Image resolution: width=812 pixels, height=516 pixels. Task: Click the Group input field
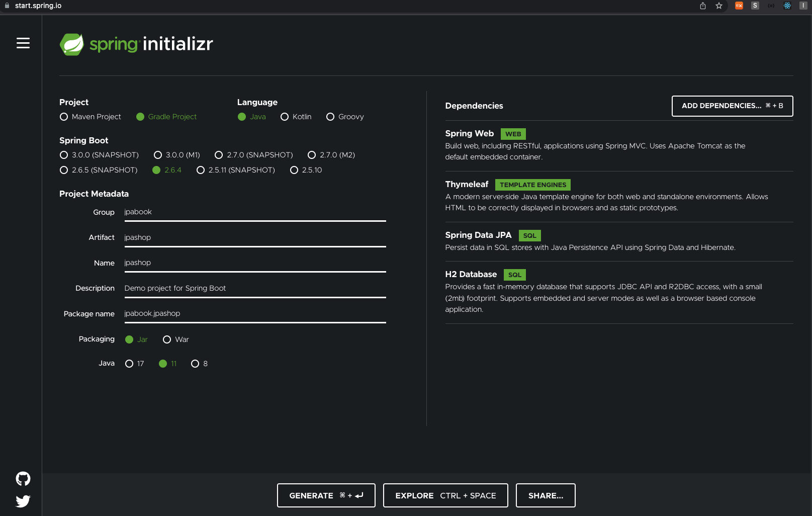pyautogui.click(x=255, y=212)
